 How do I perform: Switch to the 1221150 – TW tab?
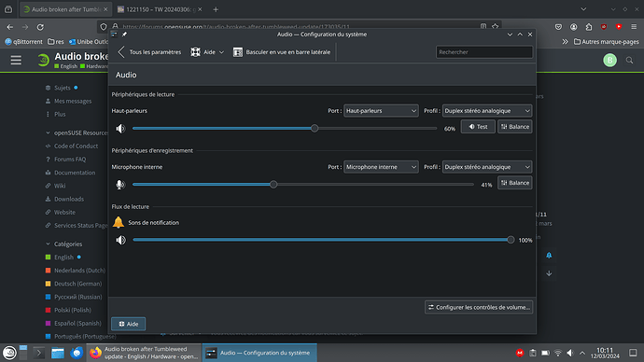point(160,9)
